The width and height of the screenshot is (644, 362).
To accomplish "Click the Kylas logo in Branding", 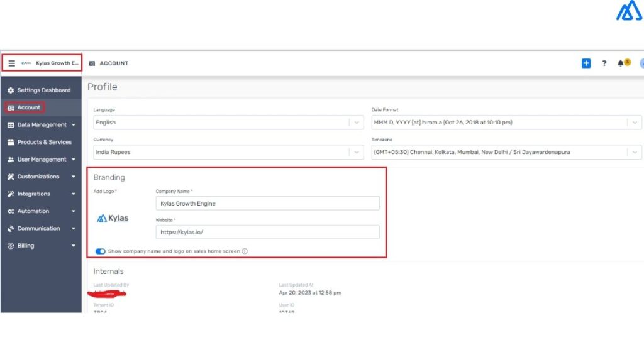I will point(113,219).
